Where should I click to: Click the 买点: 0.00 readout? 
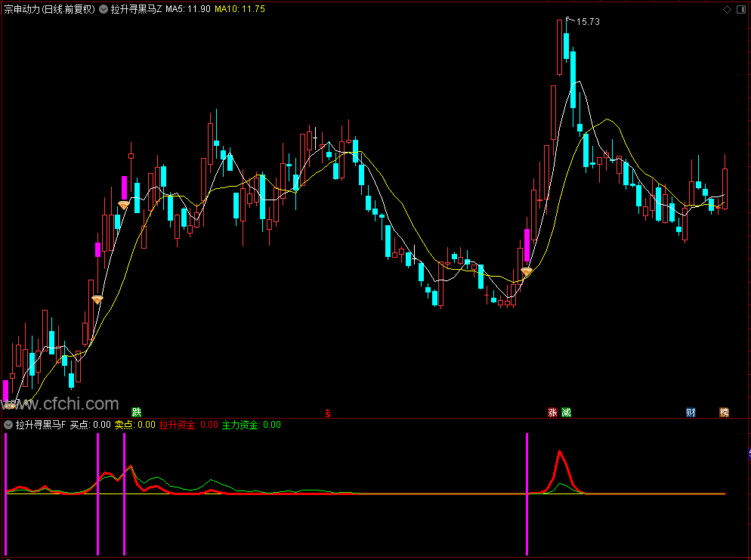point(90,425)
